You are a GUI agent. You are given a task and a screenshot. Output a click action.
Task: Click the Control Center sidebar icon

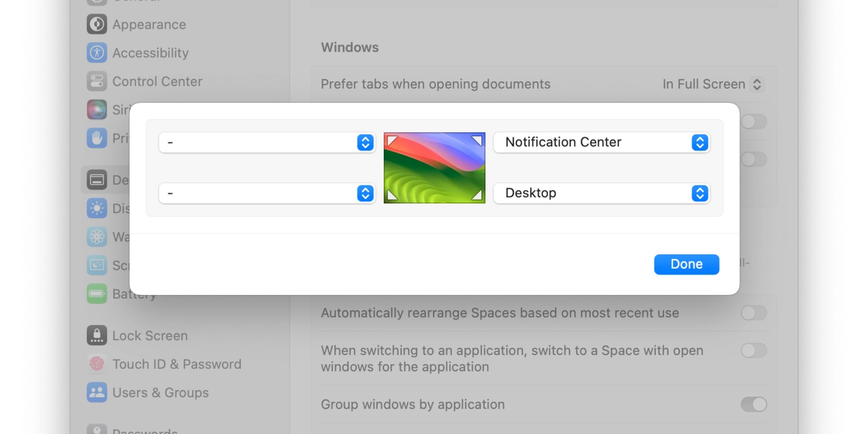click(x=96, y=81)
